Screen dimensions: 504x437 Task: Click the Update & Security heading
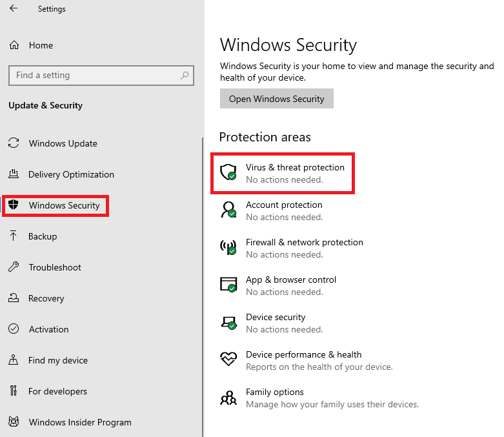point(46,105)
